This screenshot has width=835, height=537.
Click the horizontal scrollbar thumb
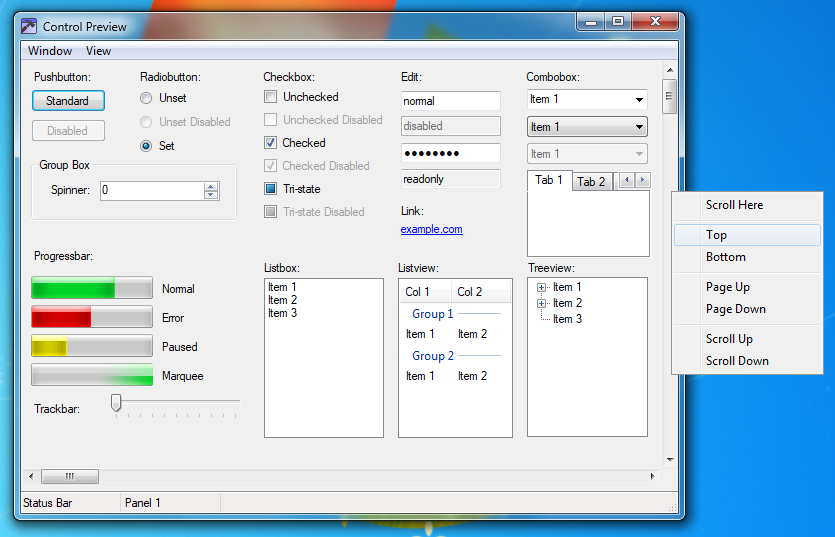coord(70,476)
